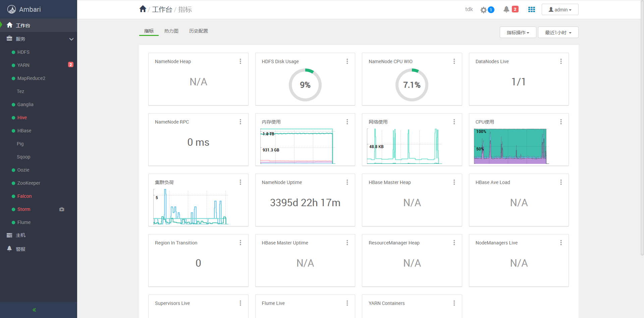The width and height of the screenshot is (644, 318).
Task: Collapse sidebar using double-chevron icon
Action: point(34,310)
